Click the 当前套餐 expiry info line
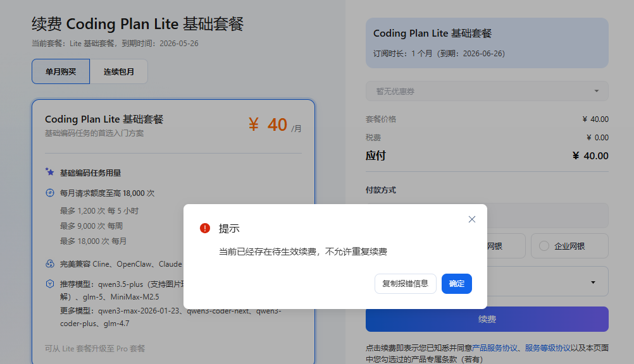The width and height of the screenshot is (634, 364). (x=115, y=43)
